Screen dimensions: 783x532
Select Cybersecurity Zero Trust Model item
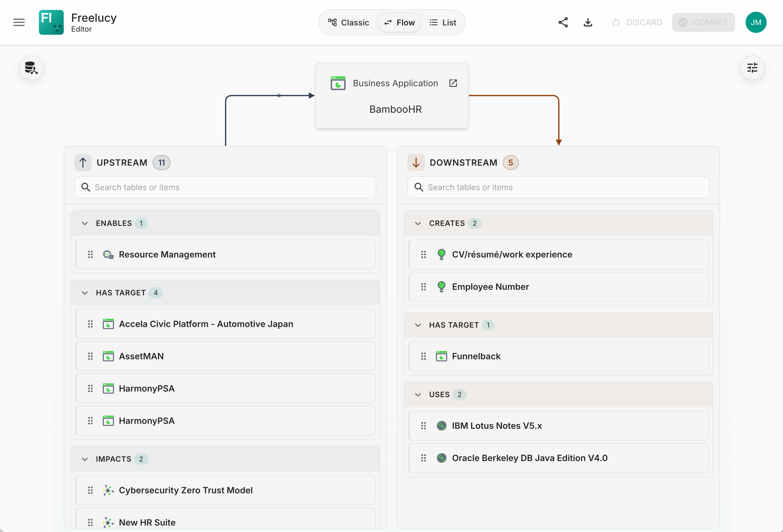pos(225,490)
